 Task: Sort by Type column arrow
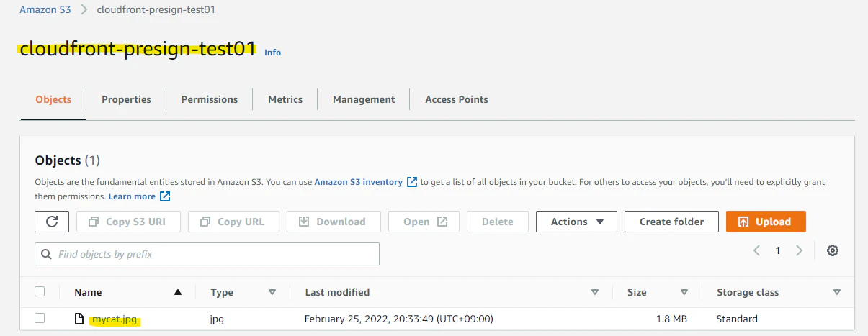(x=272, y=292)
